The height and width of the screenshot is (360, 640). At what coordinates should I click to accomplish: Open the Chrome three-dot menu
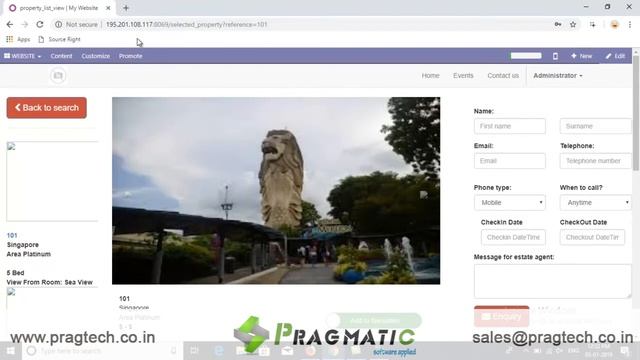pos(630,24)
